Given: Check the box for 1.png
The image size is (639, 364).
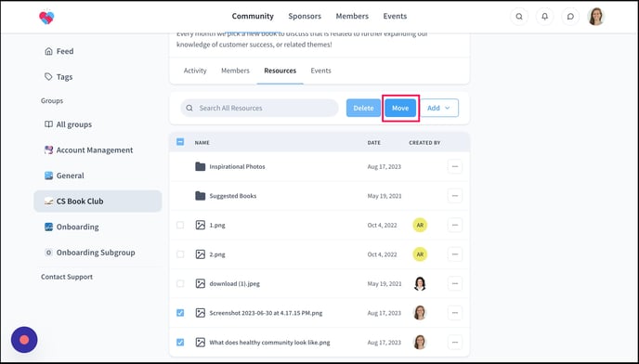Looking at the screenshot, I should (180, 225).
